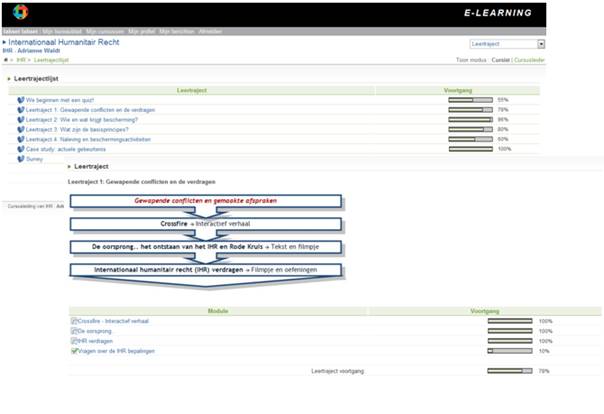The image size is (604, 414).
Task: Open Leertraject 3: Wat zijn de basisprincipes?
Action: [77, 129]
